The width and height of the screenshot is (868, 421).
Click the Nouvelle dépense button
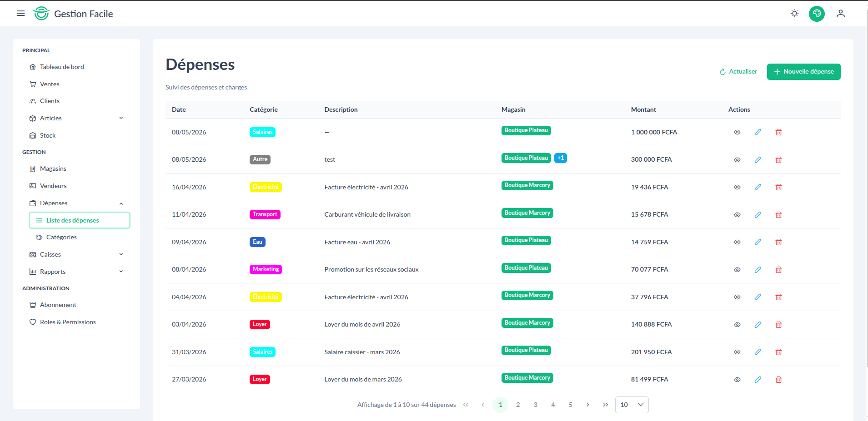click(803, 72)
